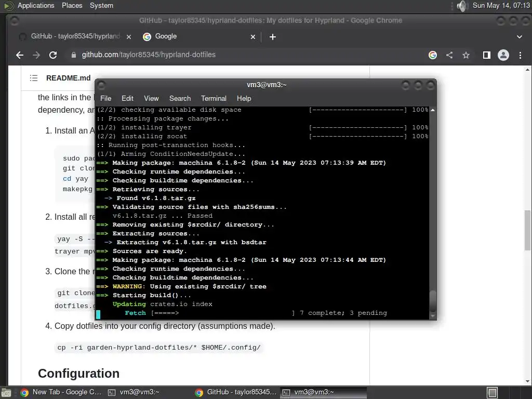This screenshot has width=532, height=399.
Task: Close the GitHub tab
Action: click(129, 37)
